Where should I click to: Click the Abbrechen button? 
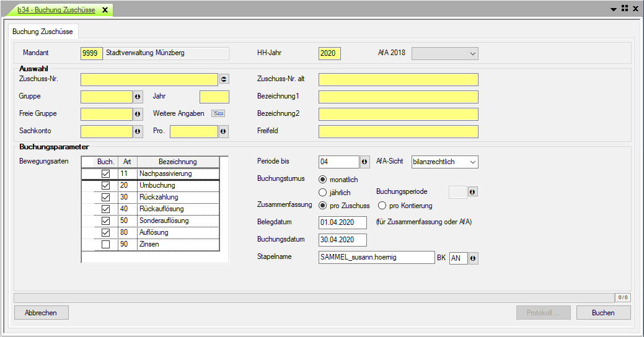(x=41, y=313)
